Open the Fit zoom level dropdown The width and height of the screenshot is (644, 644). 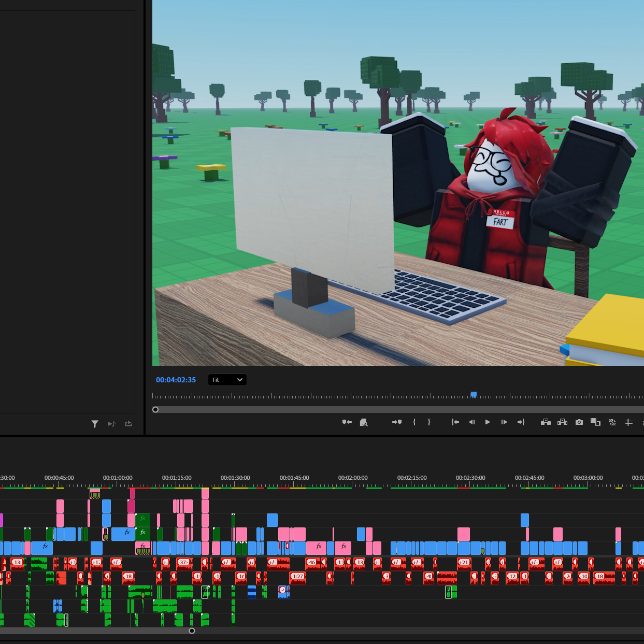(227, 380)
